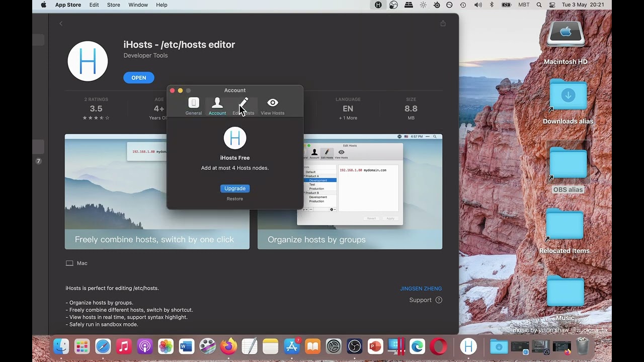
Task: Click the App Store share icon
Action: (x=443, y=23)
